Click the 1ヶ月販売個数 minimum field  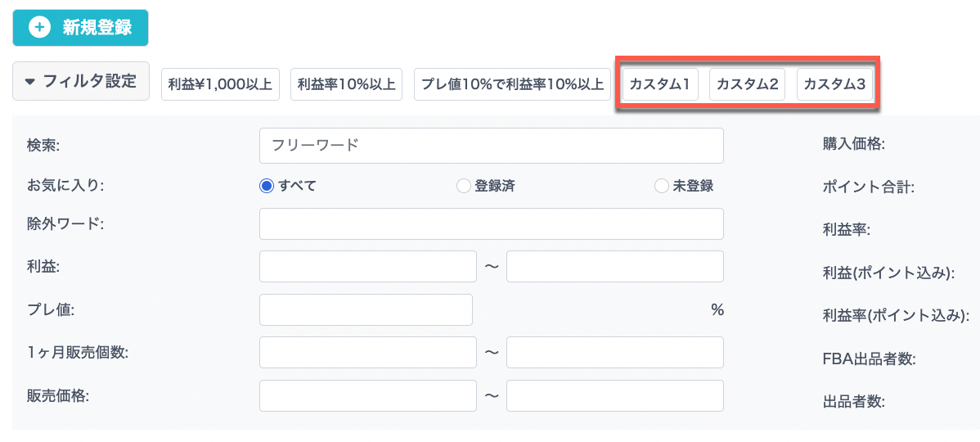point(367,352)
